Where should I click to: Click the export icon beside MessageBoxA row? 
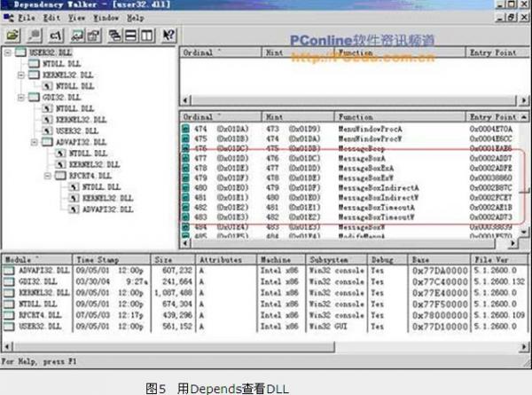point(185,158)
